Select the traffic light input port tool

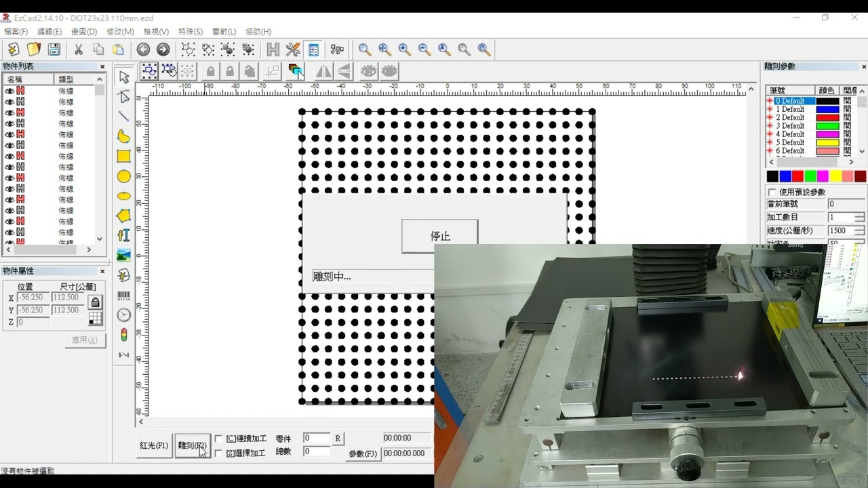pyautogui.click(x=123, y=335)
